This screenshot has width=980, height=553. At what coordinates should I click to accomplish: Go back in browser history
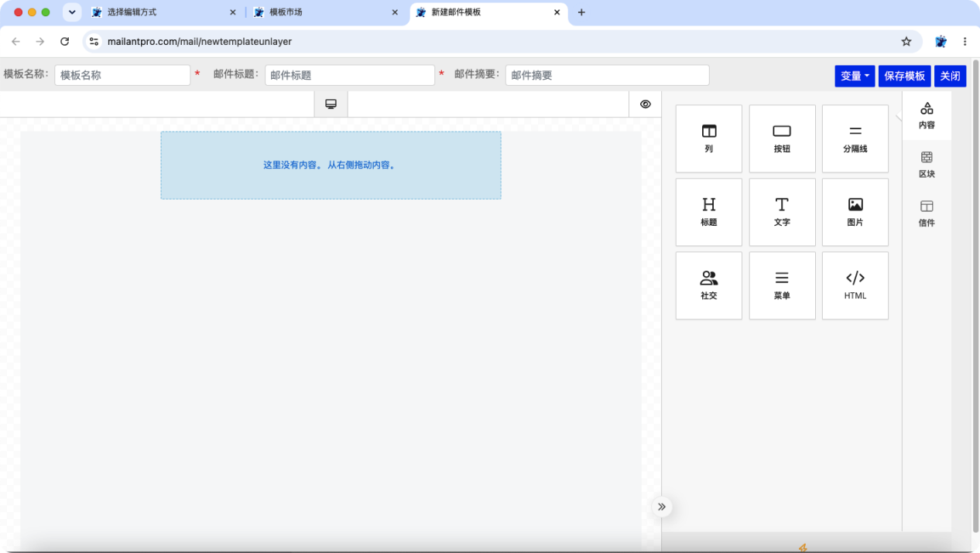[16, 42]
